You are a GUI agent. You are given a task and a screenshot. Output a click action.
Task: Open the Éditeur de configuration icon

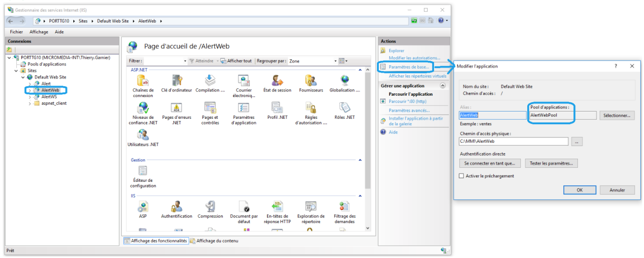(143, 171)
